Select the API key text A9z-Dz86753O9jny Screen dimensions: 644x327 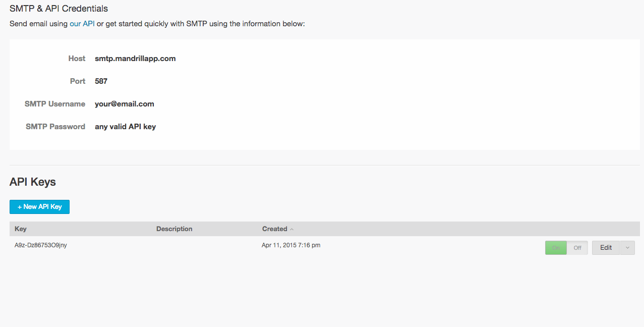(x=41, y=245)
